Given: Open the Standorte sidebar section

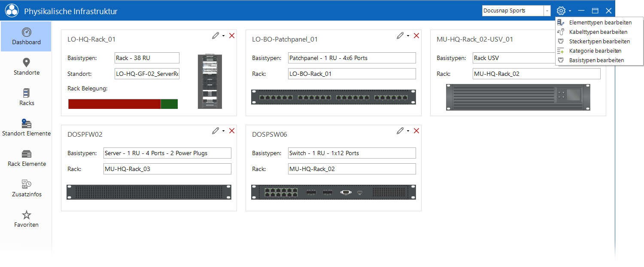Looking at the screenshot, I should [x=26, y=67].
